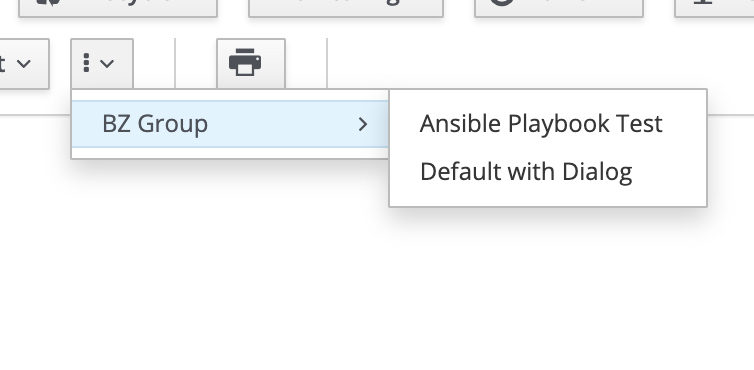Open the dropdown ending in letter t
The image size is (754, 370).
point(22,64)
